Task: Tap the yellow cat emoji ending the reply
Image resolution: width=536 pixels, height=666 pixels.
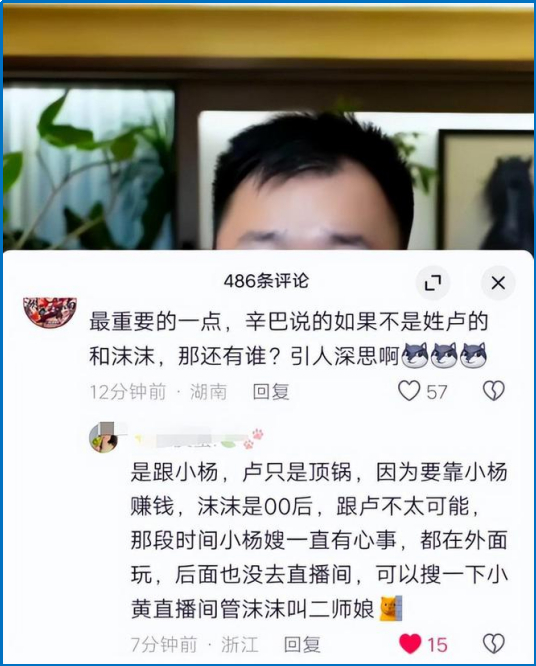Action: tap(391, 609)
